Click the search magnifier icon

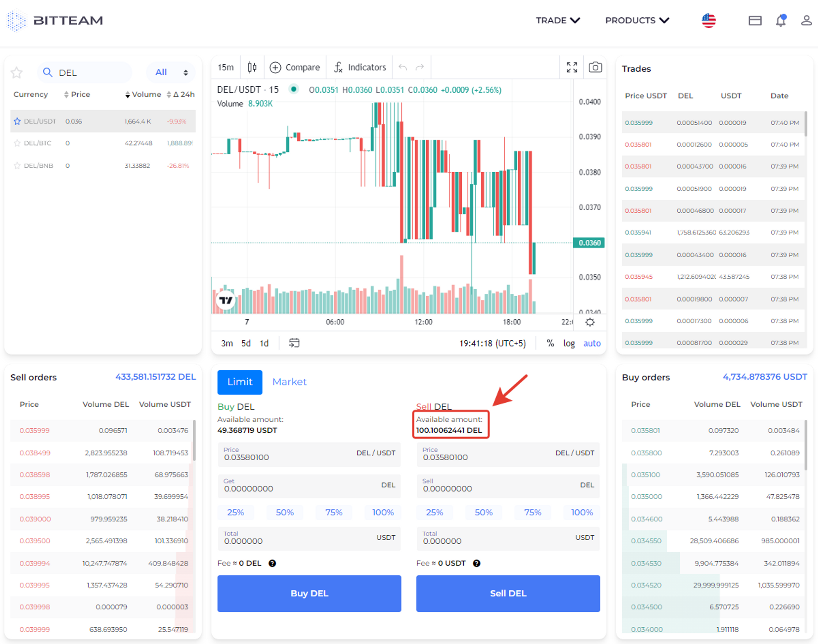click(47, 72)
